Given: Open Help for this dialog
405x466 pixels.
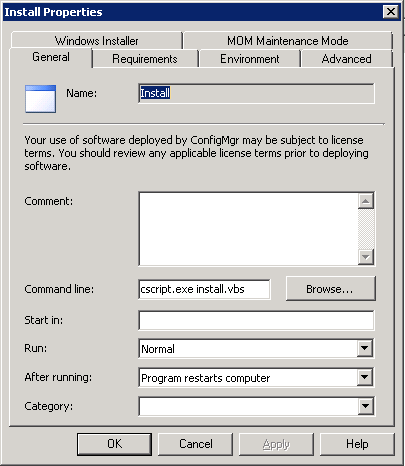Looking at the screenshot, I should [x=357, y=444].
